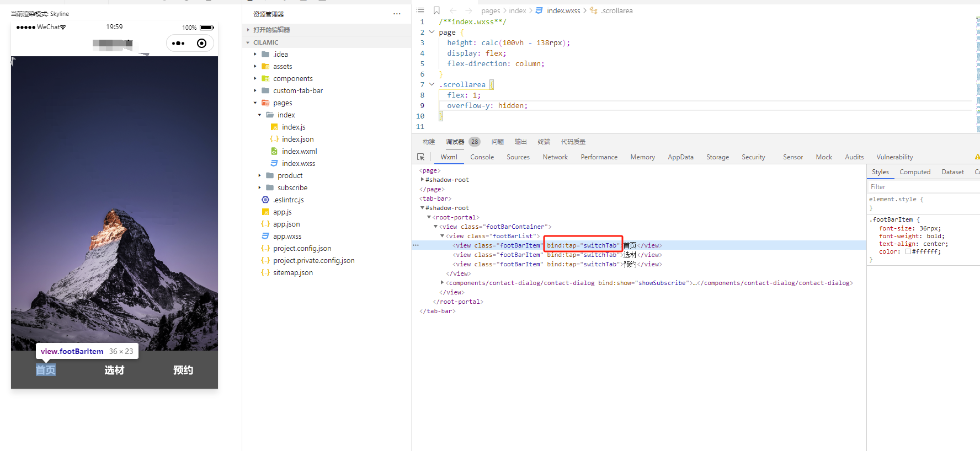Switch to the Computed styles tab
980x451 pixels.
(915, 172)
